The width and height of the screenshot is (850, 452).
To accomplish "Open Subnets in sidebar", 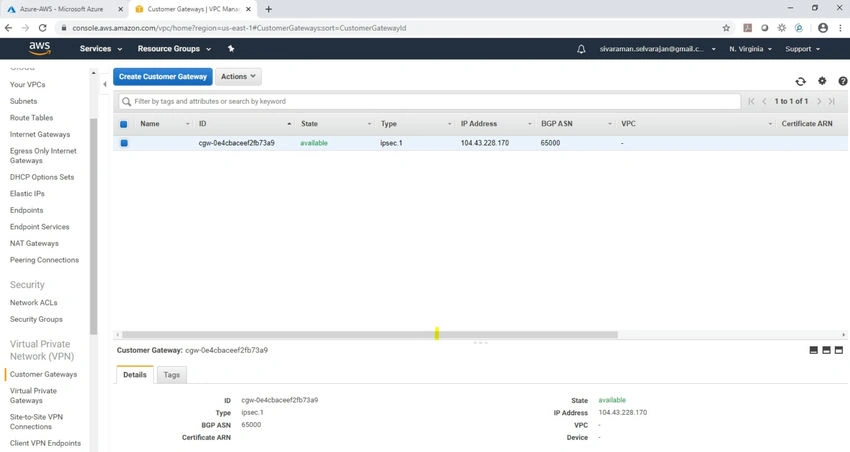I will pyautogui.click(x=23, y=101).
